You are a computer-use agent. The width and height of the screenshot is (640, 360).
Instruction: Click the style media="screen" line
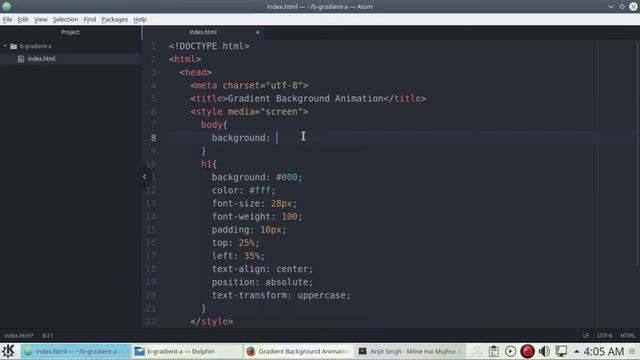[x=249, y=111]
